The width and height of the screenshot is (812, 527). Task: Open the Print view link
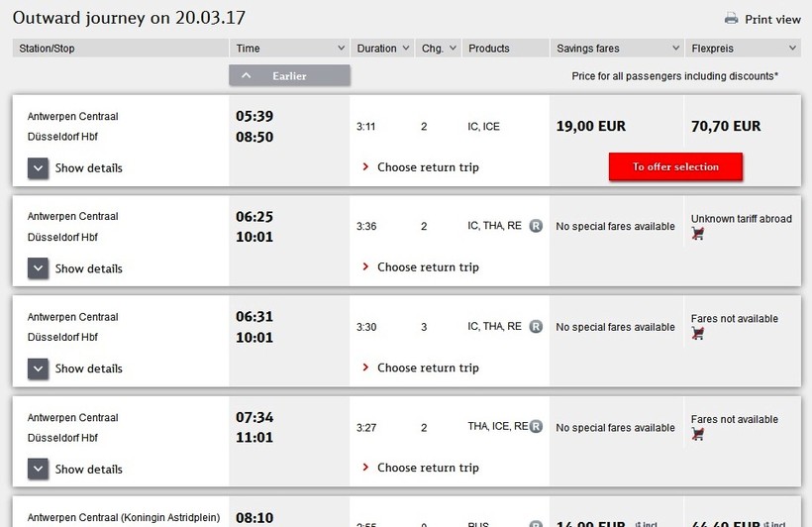(772, 19)
